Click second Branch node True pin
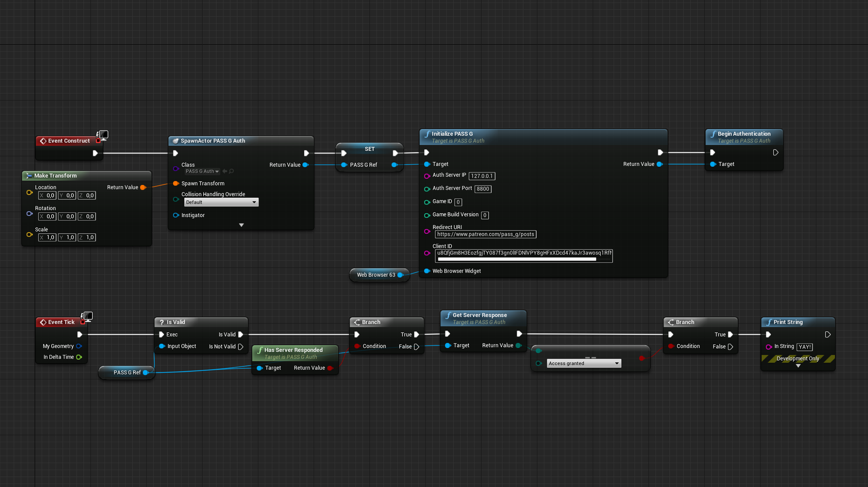868x487 pixels. tap(730, 334)
